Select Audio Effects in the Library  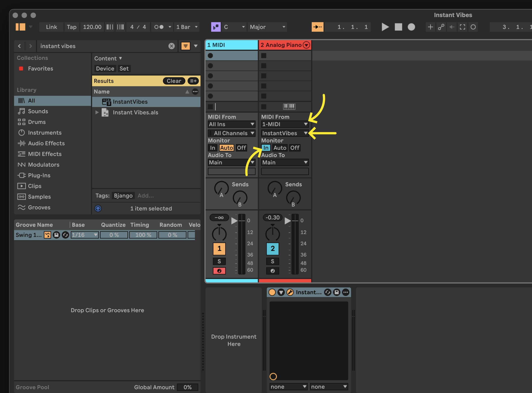click(x=53, y=143)
